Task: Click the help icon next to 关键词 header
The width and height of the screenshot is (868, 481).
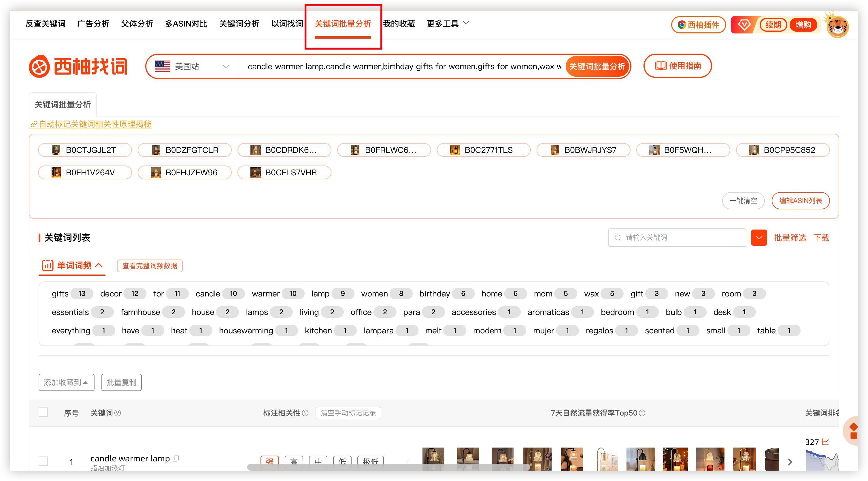Action: pos(118,413)
